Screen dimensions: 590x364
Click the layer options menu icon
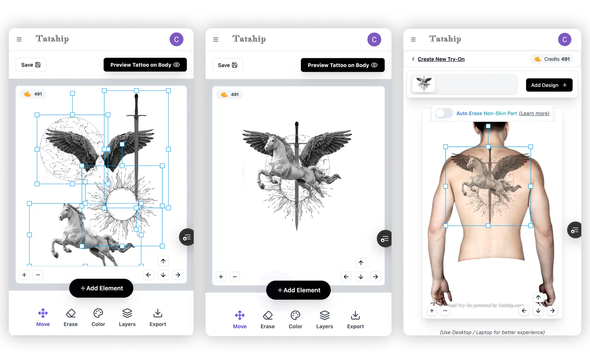pos(187,238)
